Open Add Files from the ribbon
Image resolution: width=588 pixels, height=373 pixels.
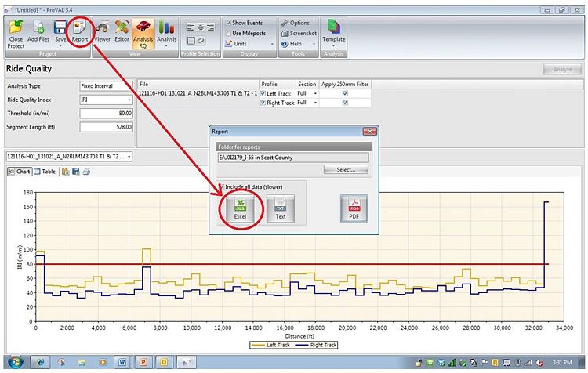(x=38, y=31)
